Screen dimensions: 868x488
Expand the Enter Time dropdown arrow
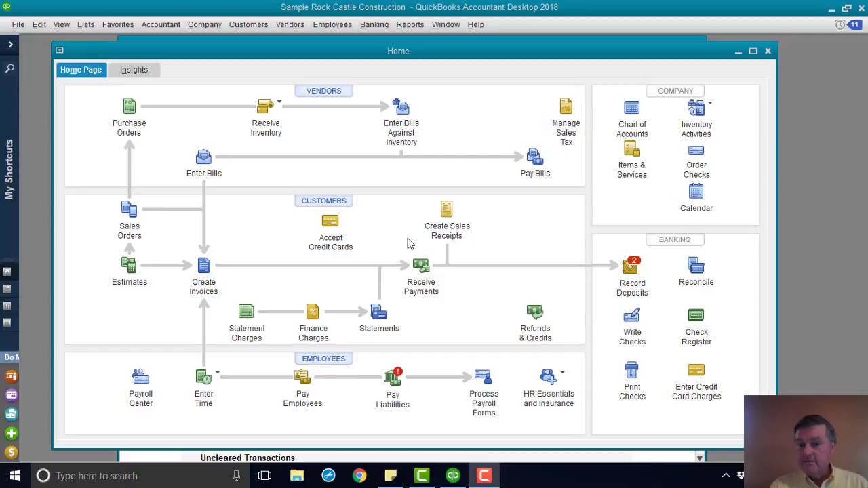[x=217, y=372]
